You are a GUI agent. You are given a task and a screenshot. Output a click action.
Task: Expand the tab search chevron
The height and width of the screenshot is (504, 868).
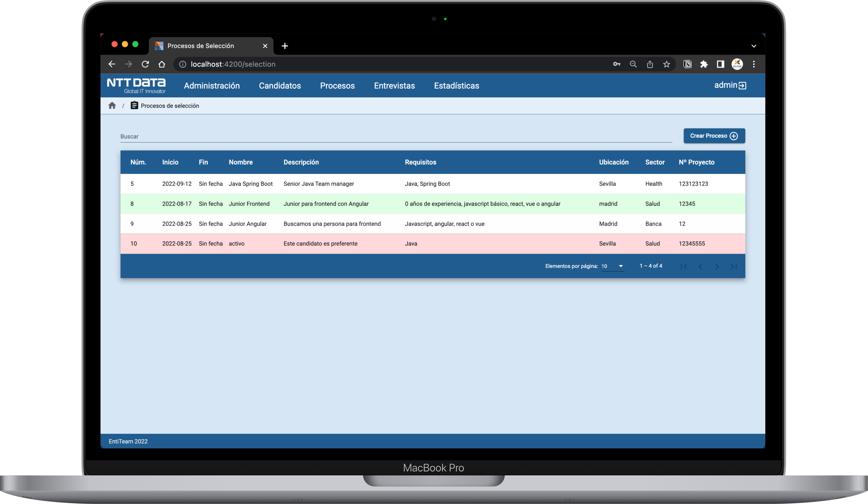[x=754, y=46]
